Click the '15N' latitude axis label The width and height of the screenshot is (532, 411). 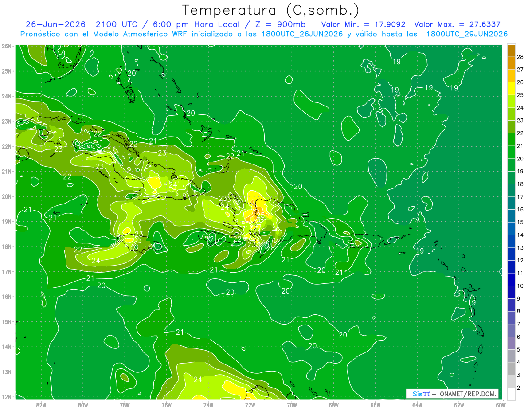pos(7,322)
